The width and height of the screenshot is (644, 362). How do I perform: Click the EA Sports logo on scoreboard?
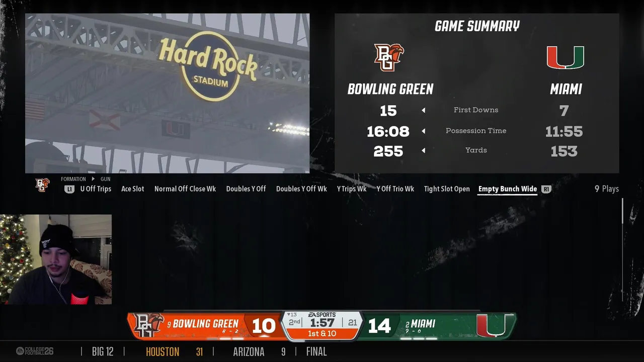pyautogui.click(x=322, y=315)
